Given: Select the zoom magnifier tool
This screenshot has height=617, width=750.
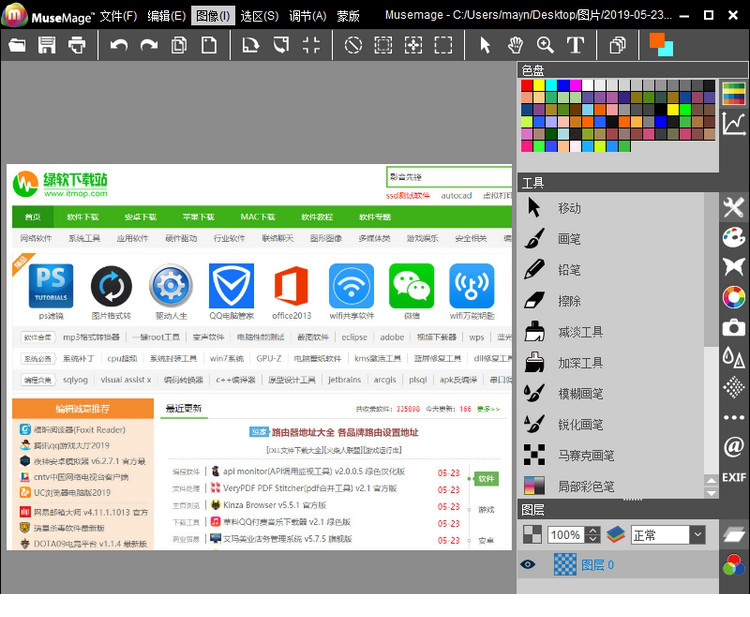Looking at the screenshot, I should [545, 45].
